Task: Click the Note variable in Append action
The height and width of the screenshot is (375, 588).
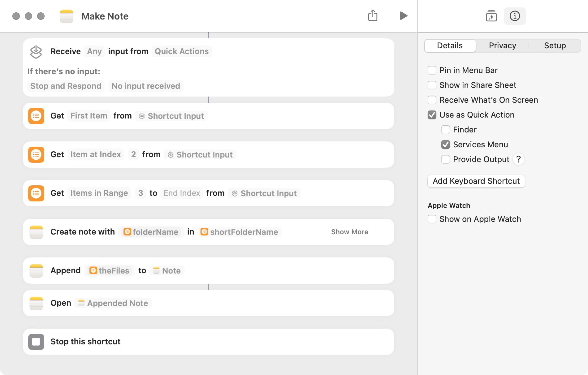Action: 167,271
